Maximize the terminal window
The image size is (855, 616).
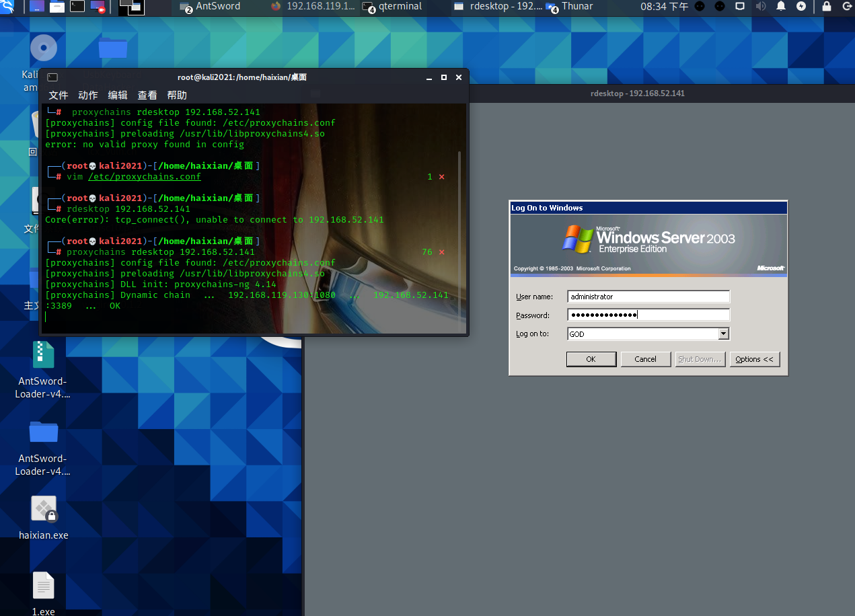pos(444,77)
